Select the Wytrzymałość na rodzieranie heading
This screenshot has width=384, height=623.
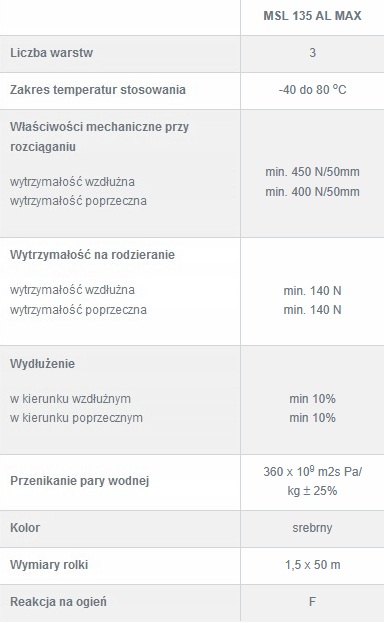(92, 255)
